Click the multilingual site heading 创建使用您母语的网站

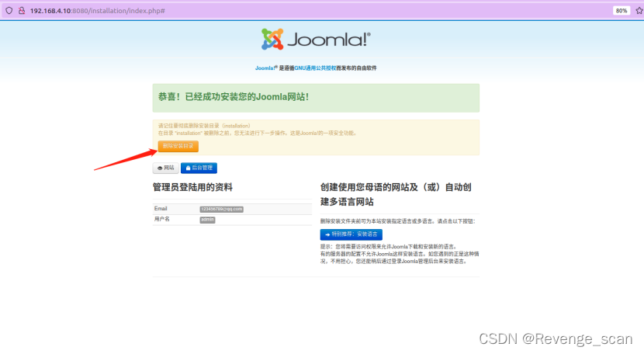[x=396, y=195]
